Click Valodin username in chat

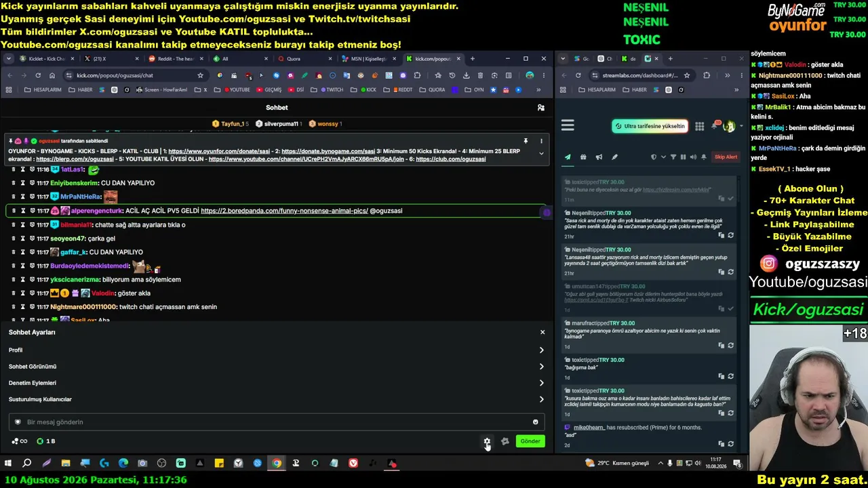102,293
